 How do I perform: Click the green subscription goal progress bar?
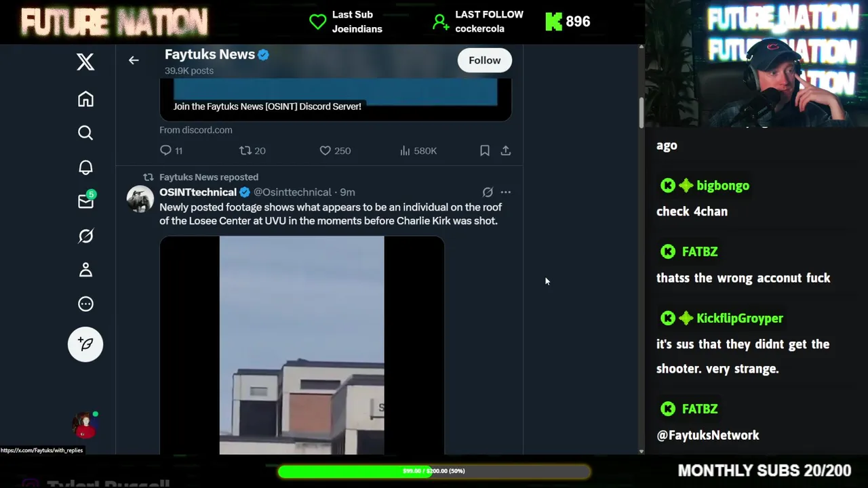click(434, 471)
